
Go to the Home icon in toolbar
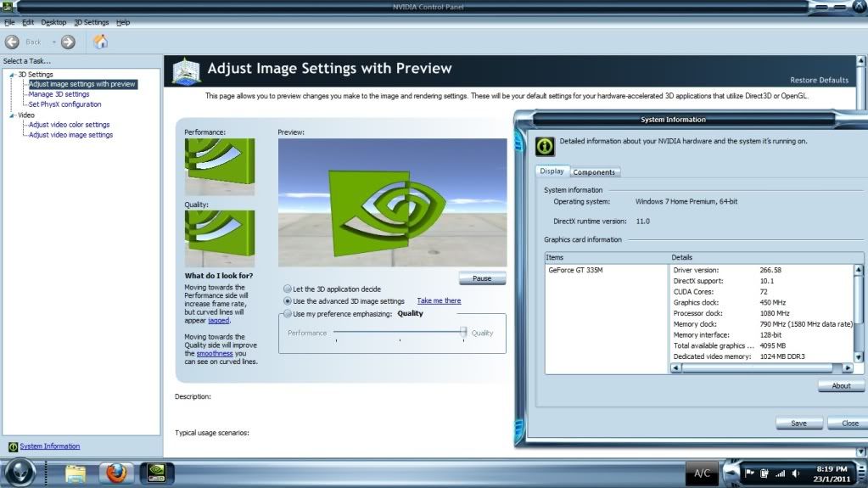coord(100,42)
